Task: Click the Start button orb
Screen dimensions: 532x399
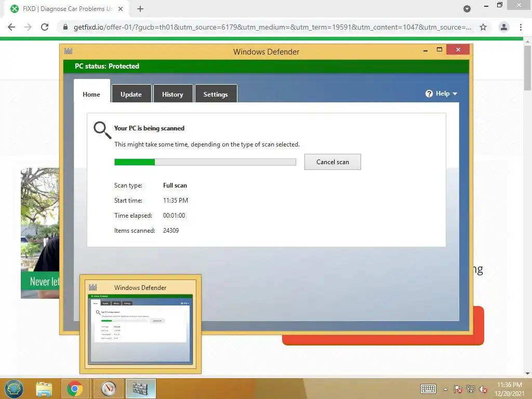Action: (14, 389)
